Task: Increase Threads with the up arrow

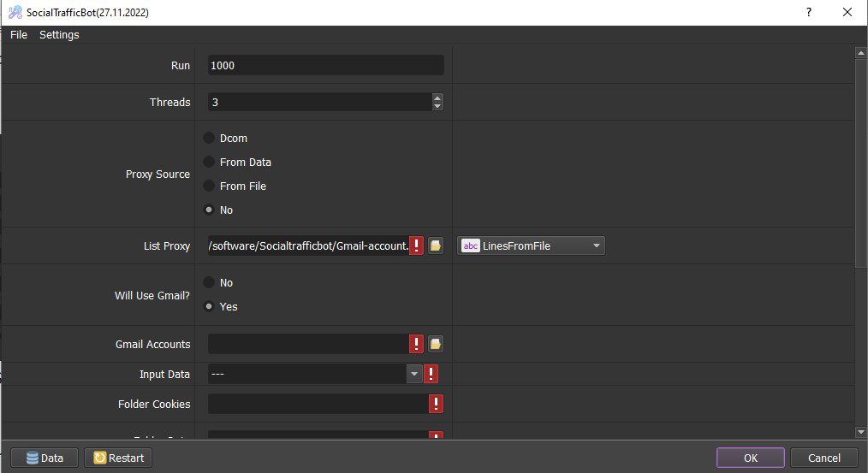Action: point(437,98)
